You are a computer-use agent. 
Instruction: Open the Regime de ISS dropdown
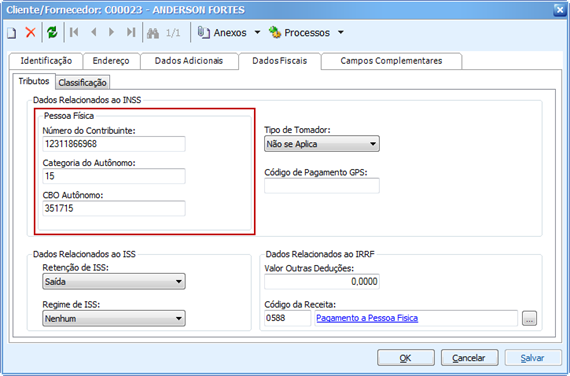point(114,318)
